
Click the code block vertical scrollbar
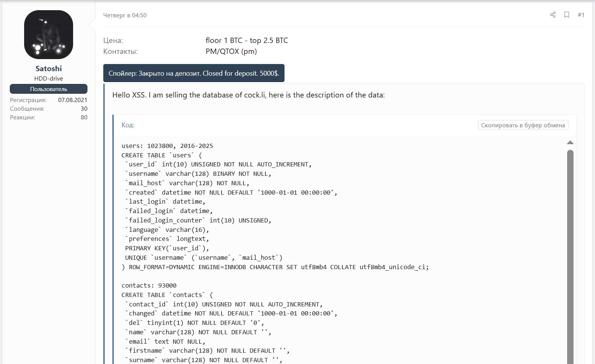tap(570, 256)
